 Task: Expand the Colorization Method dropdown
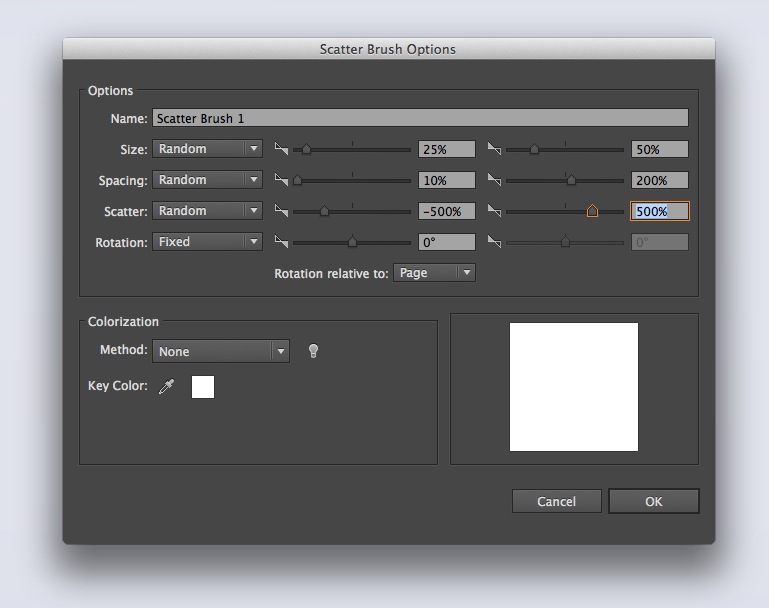(221, 351)
